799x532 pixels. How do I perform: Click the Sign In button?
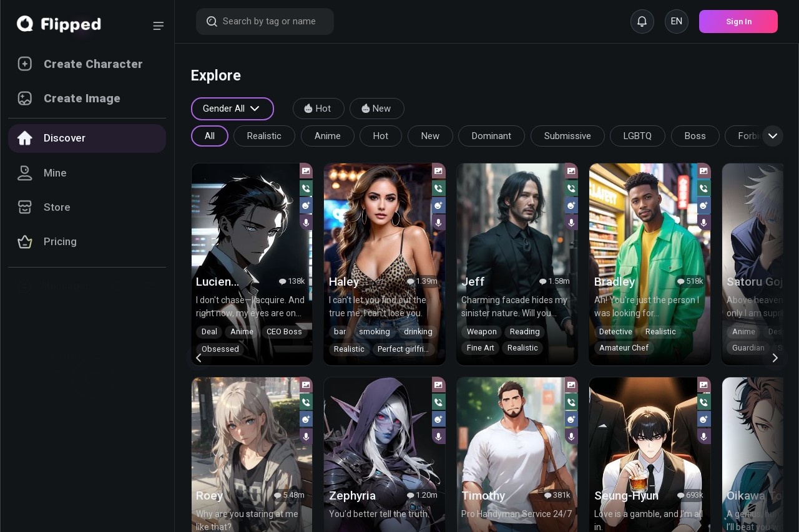pyautogui.click(x=738, y=21)
